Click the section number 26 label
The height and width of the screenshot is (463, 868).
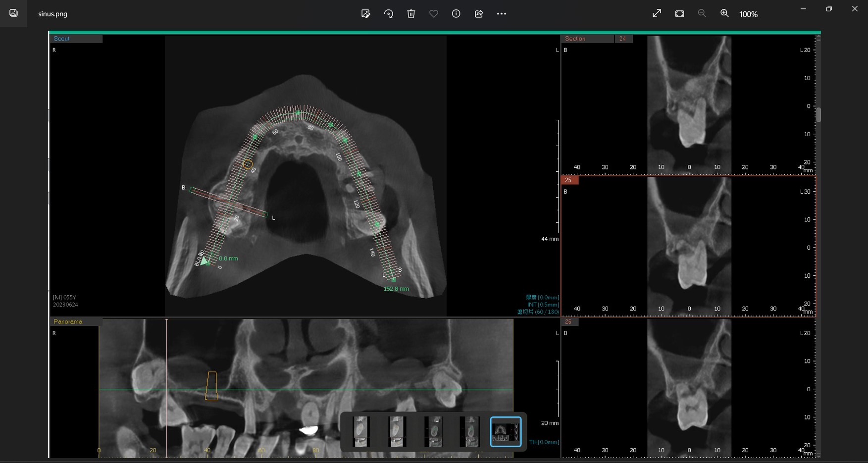(568, 322)
